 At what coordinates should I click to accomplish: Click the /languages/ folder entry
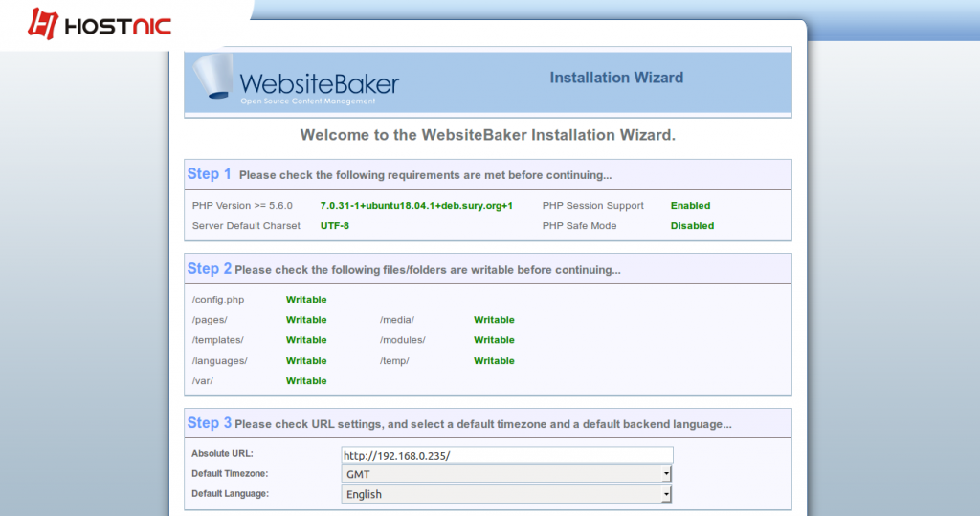tap(220, 360)
